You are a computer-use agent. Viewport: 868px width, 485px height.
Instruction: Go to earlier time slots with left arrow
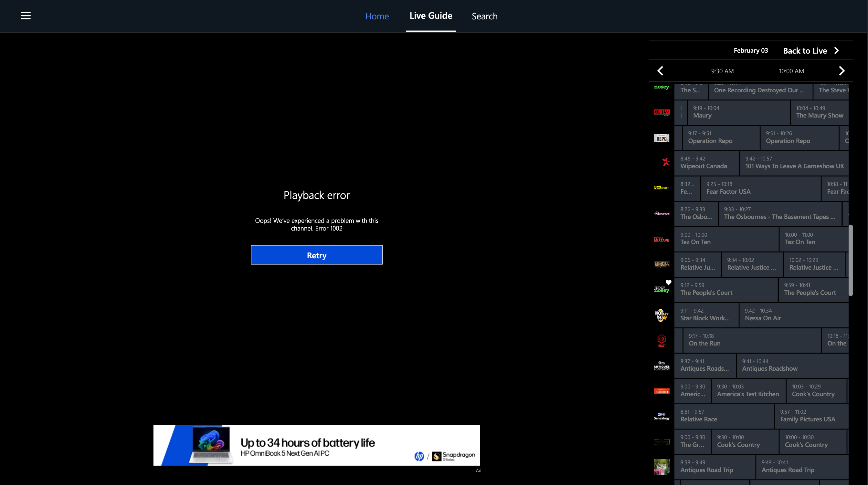coord(660,71)
